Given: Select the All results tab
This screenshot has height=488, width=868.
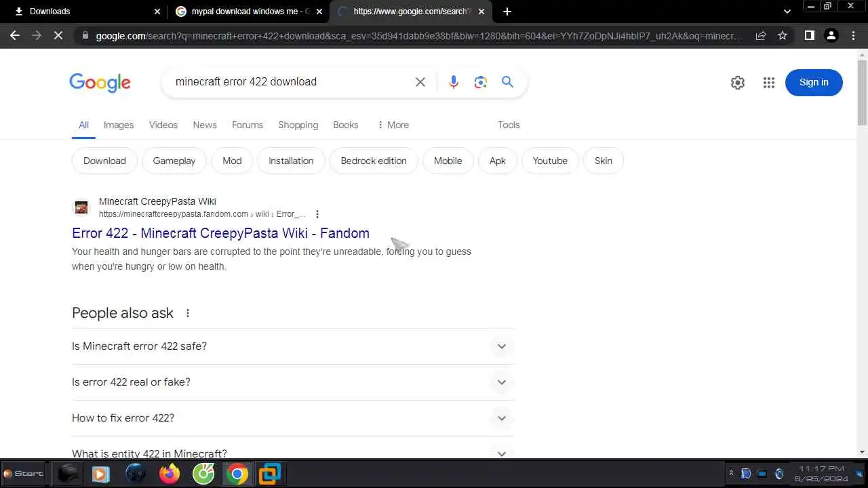Looking at the screenshot, I should click(83, 125).
